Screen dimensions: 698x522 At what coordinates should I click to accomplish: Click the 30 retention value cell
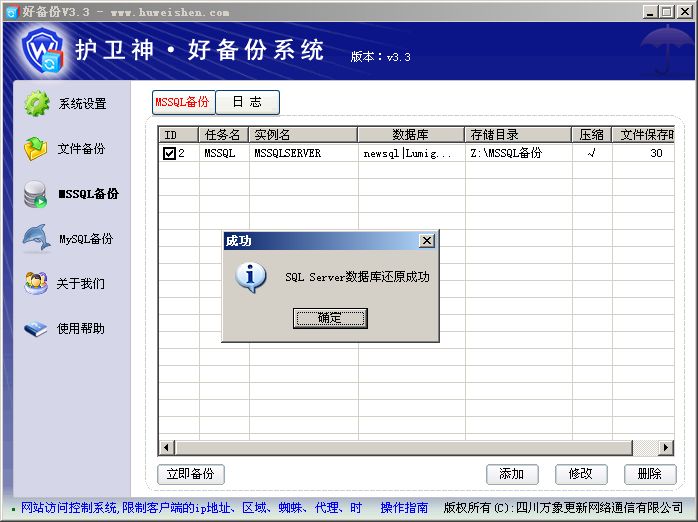click(643, 153)
